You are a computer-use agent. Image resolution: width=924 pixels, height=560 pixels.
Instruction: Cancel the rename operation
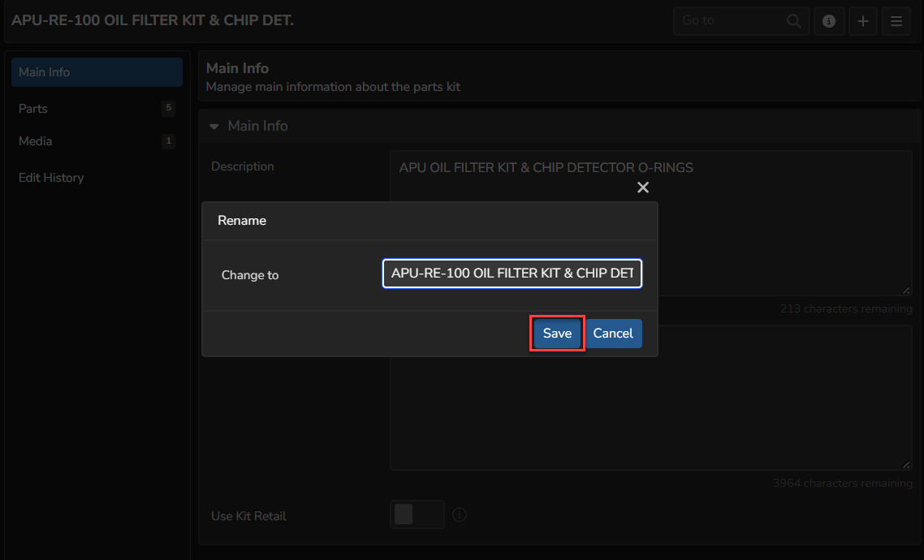tap(614, 333)
